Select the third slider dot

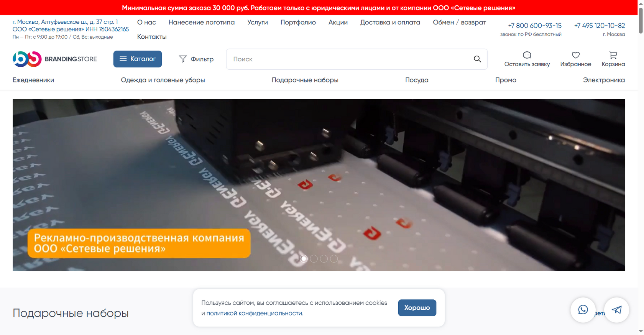[x=324, y=259]
